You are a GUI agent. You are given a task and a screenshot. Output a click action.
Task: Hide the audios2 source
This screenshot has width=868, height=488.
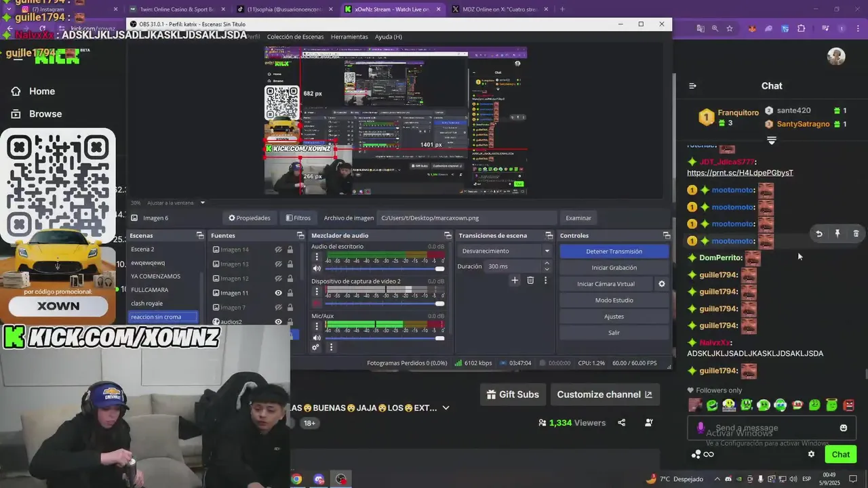pos(278,321)
